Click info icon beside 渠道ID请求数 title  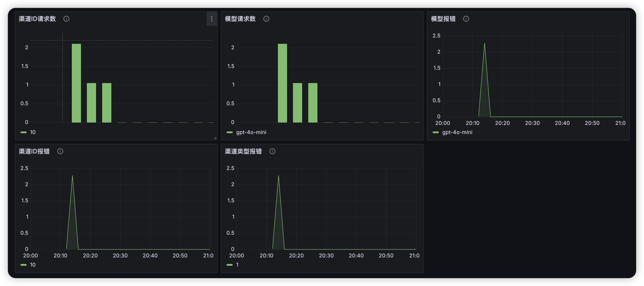click(x=66, y=19)
